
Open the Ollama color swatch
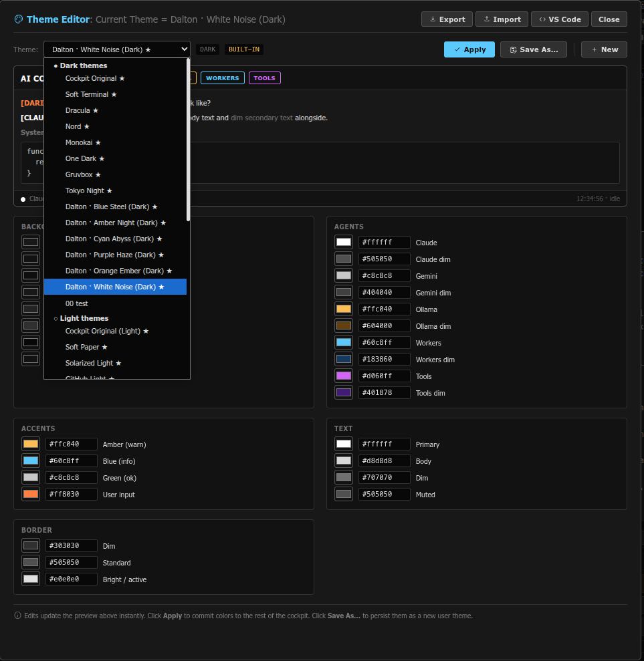click(x=344, y=309)
